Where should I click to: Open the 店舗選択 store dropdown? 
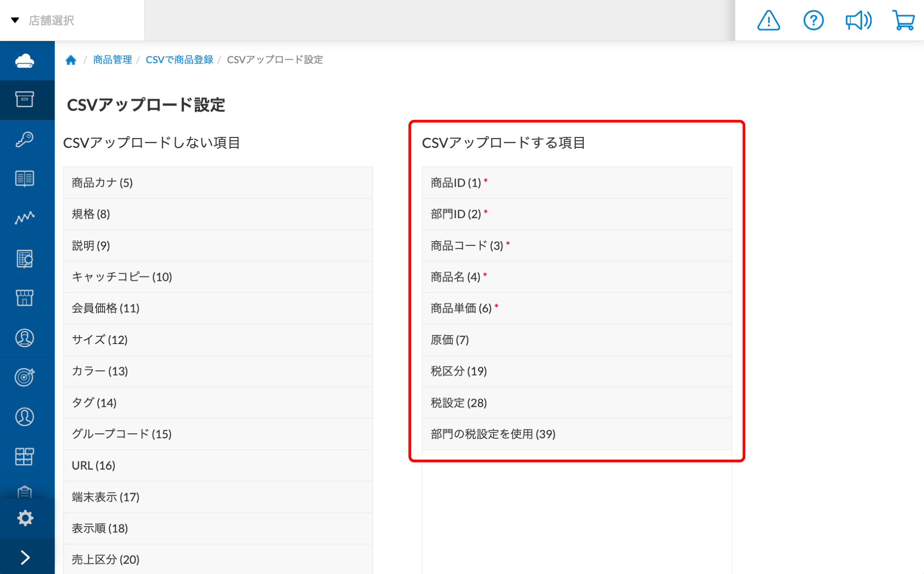[72, 20]
